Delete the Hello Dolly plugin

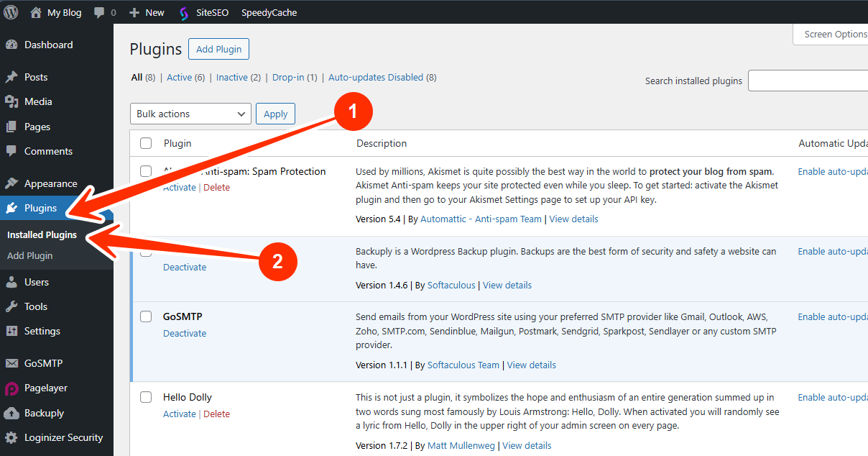(x=216, y=414)
